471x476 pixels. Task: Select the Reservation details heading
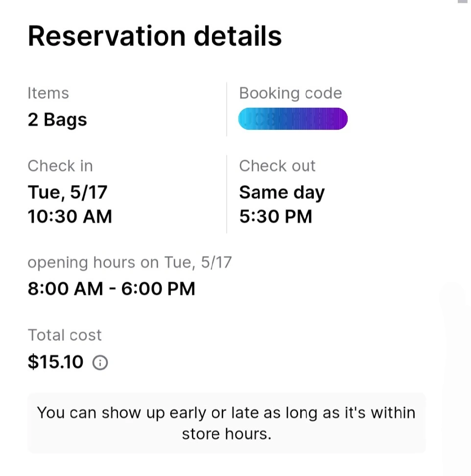coord(155,36)
